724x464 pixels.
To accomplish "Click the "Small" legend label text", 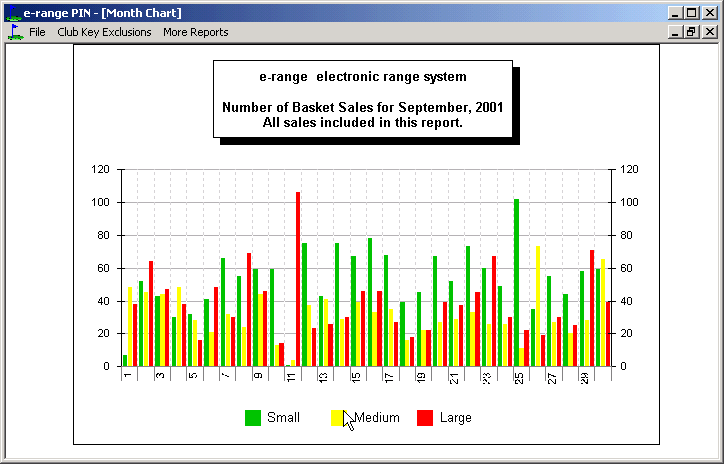I will [x=283, y=418].
